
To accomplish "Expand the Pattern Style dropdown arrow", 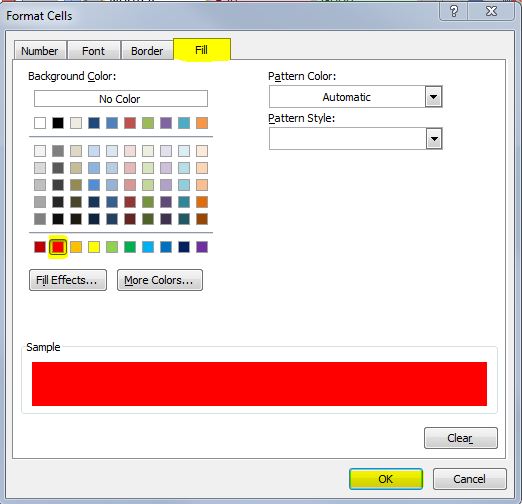I will [434, 139].
